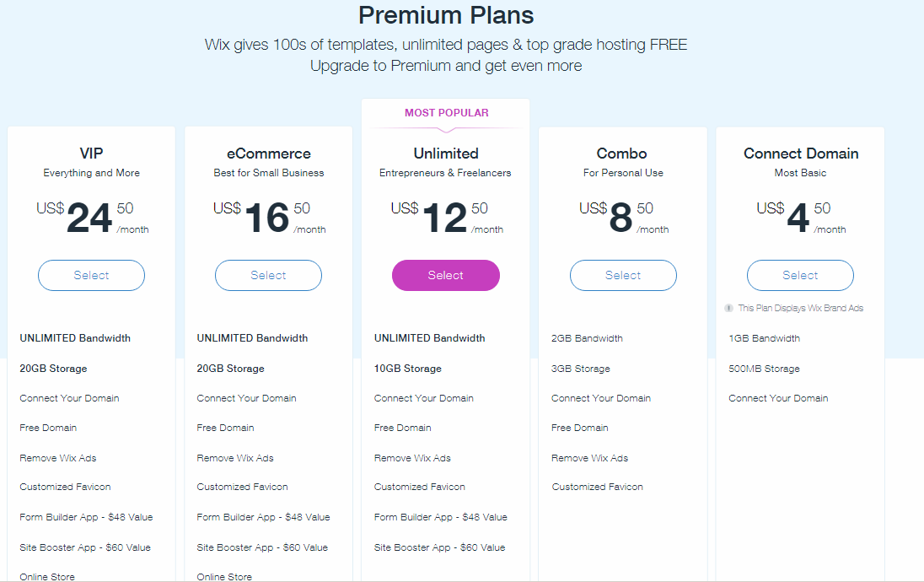Click the Connect Domain US$4.50 price

click(801, 217)
